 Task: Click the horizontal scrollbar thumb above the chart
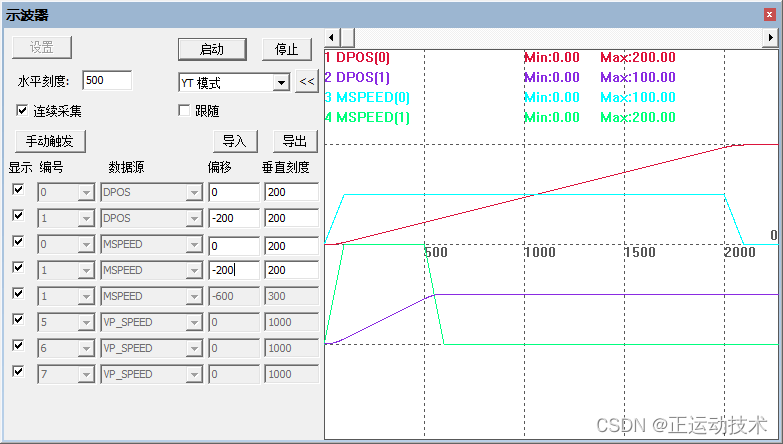tap(347, 37)
